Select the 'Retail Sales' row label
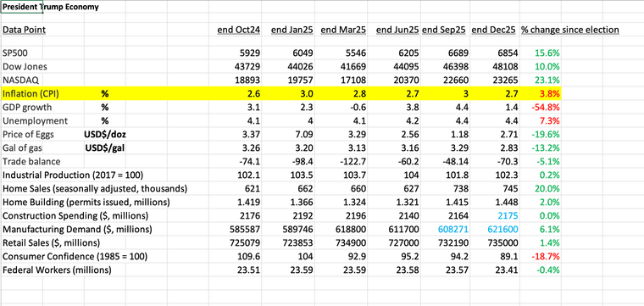644x306 pixels. pos(52,242)
